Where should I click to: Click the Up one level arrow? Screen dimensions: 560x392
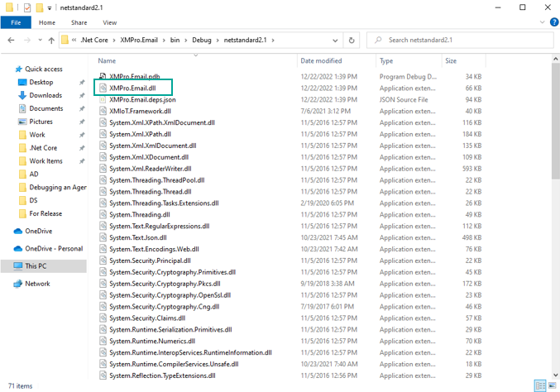point(52,41)
